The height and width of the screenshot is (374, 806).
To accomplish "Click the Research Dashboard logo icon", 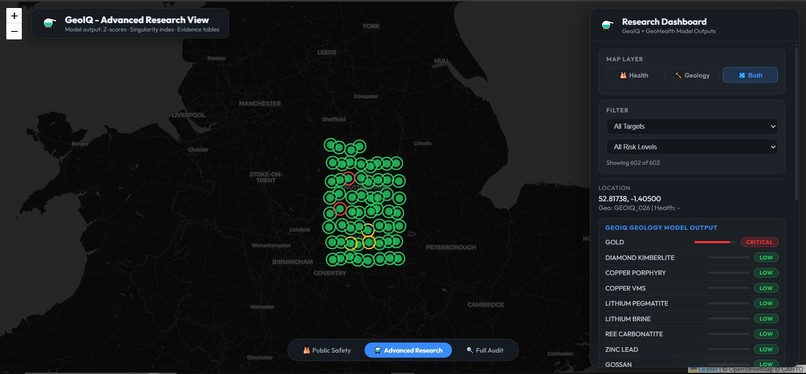I will tap(607, 25).
